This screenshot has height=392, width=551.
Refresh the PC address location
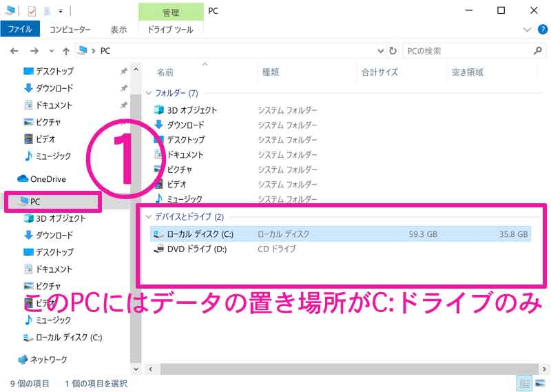[393, 51]
